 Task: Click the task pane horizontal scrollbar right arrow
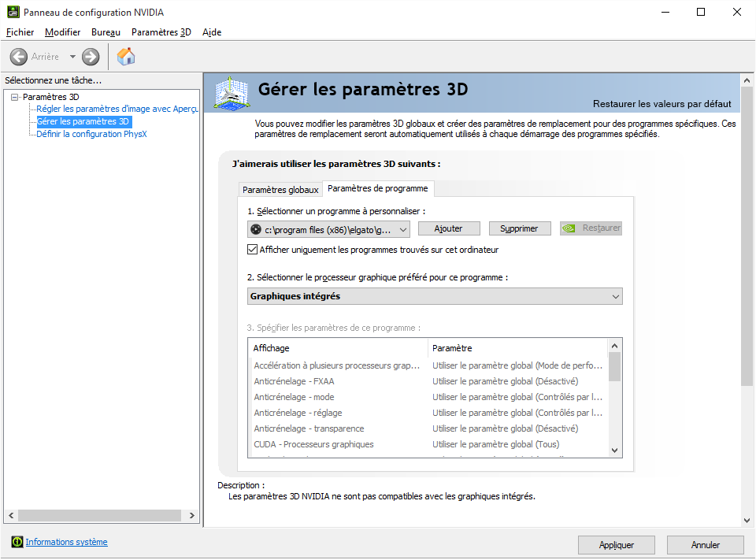tap(192, 515)
